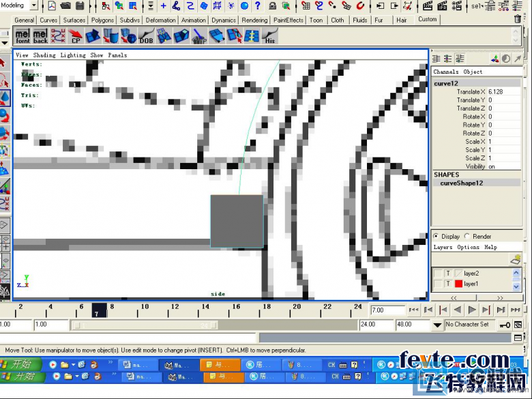Screen dimensions: 532x399
Task: Open the viewport Shading menu
Action: [44, 55]
